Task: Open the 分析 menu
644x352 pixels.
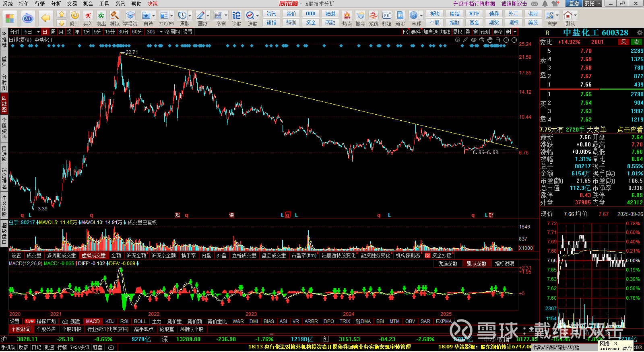Action: pyautogui.click(x=56, y=4)
